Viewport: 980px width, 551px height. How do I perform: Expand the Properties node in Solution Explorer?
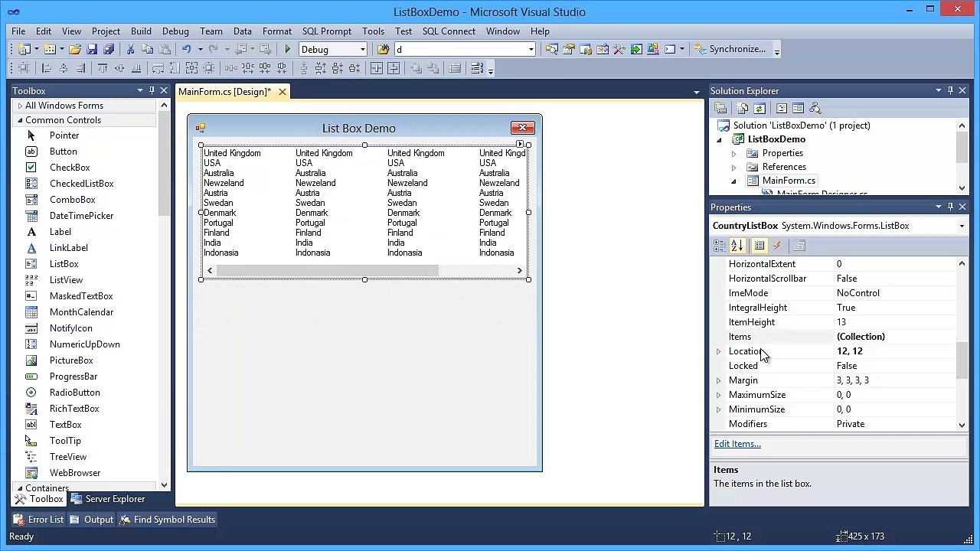(x=734, y=153)
